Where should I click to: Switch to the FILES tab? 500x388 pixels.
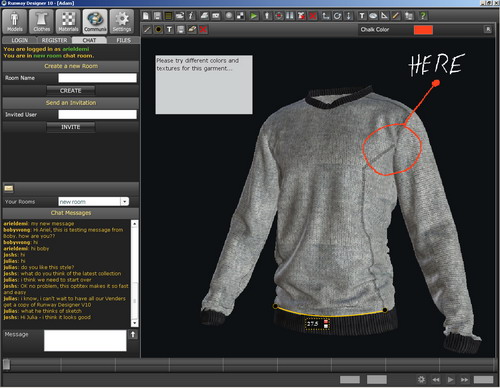(x=124, y=40)
